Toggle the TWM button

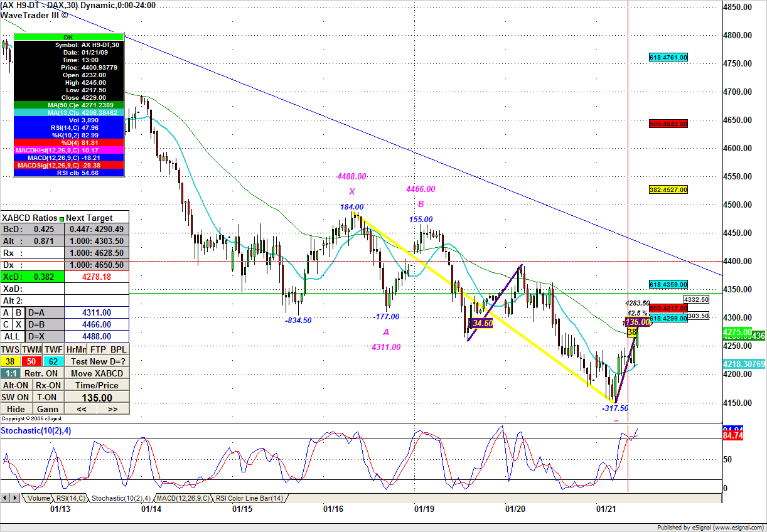point(32,349)
